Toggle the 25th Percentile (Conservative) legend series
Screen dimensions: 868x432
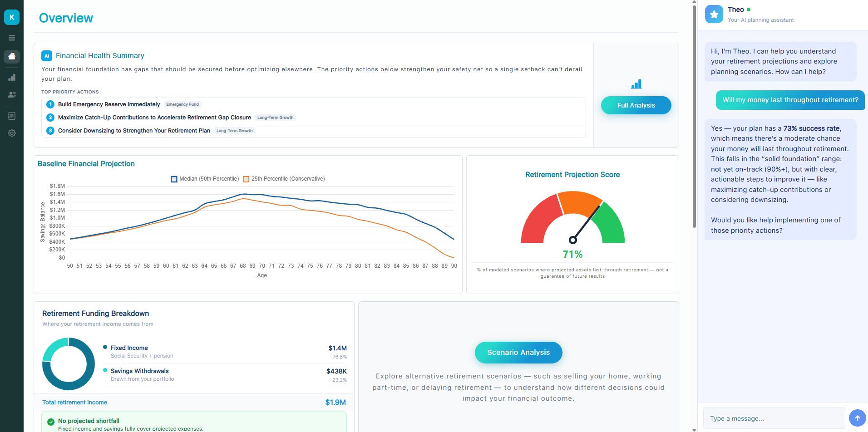tap(284, 179)
